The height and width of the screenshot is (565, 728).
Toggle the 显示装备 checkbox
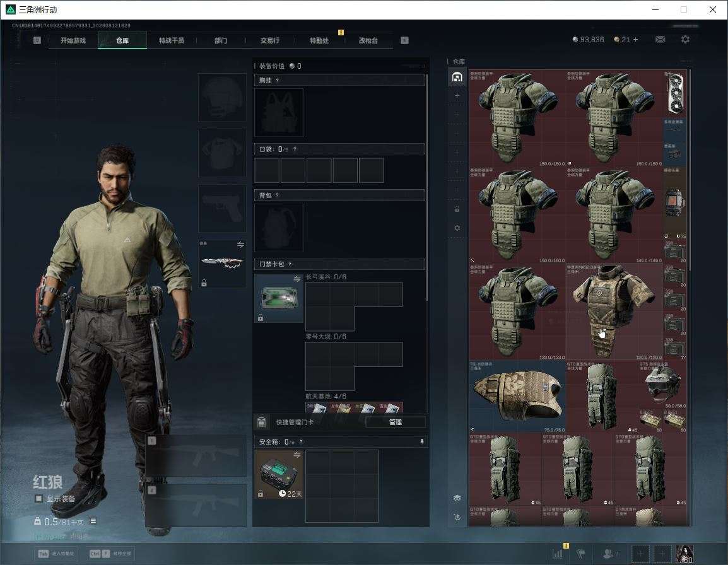coord(39,499)
